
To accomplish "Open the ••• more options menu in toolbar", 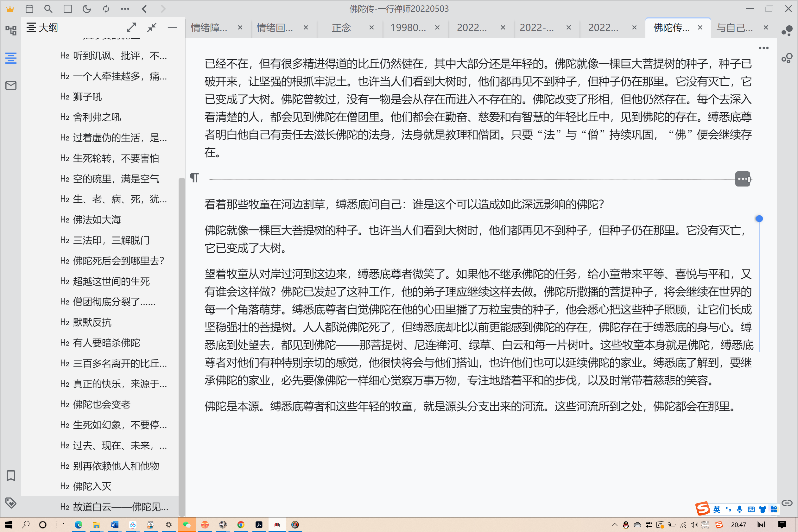I will 125,9.
